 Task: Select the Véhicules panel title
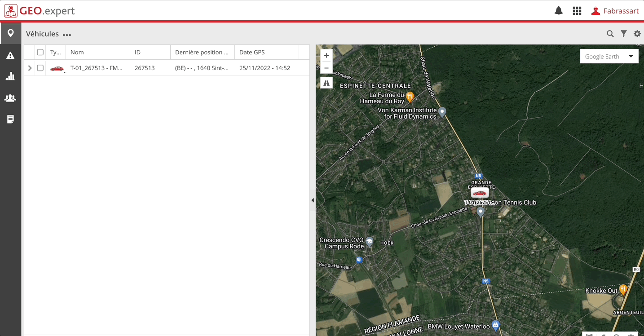click(x=42, y=34)
